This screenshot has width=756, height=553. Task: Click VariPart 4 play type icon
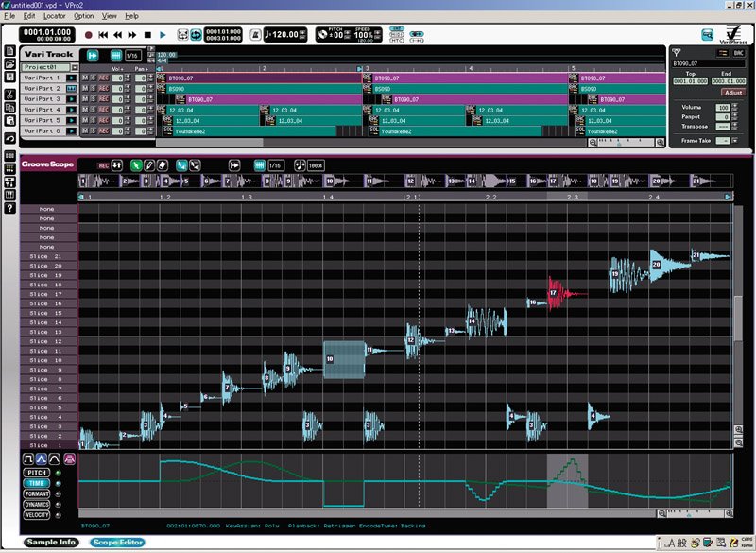tap(72, 110)
